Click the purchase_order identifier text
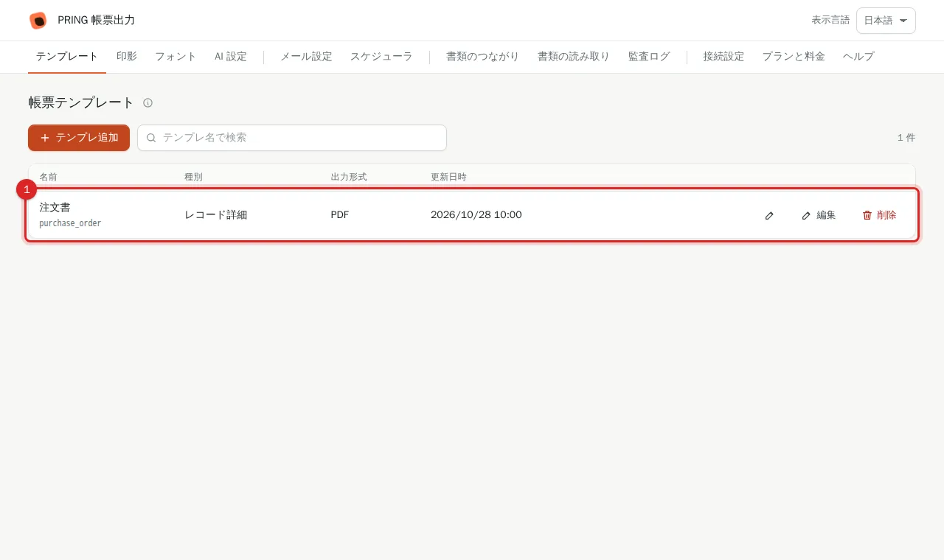The image size is (944, 560). (x=70, y=223)
